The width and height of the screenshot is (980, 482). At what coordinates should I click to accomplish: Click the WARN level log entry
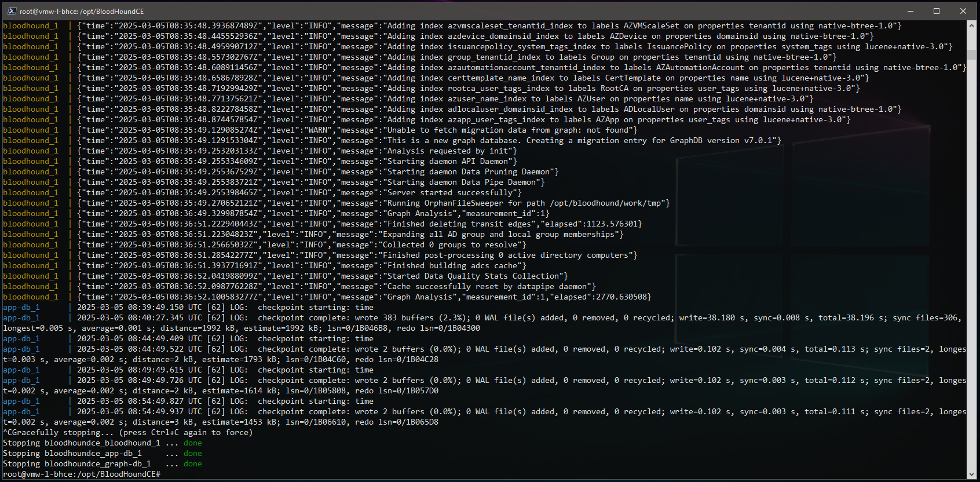coord(320,130)
